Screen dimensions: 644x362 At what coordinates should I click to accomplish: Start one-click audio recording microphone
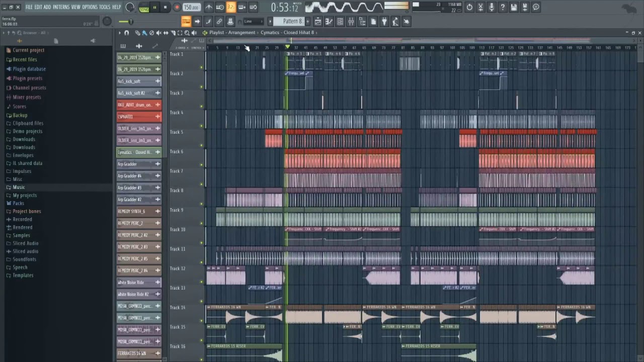coord(492,7)
